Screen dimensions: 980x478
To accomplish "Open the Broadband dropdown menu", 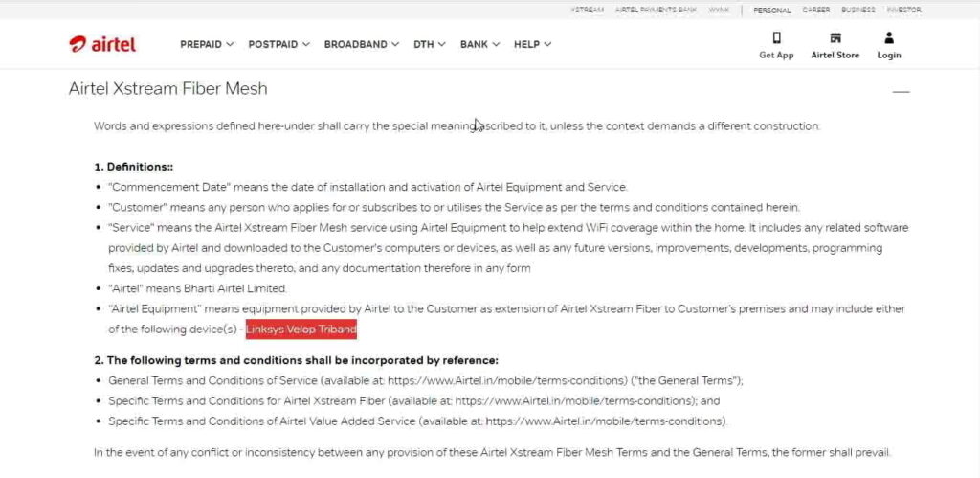I will (x=361, y=44).
